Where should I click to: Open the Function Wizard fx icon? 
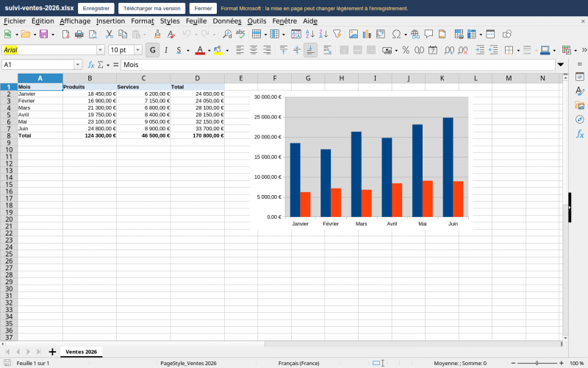[90, 65]
